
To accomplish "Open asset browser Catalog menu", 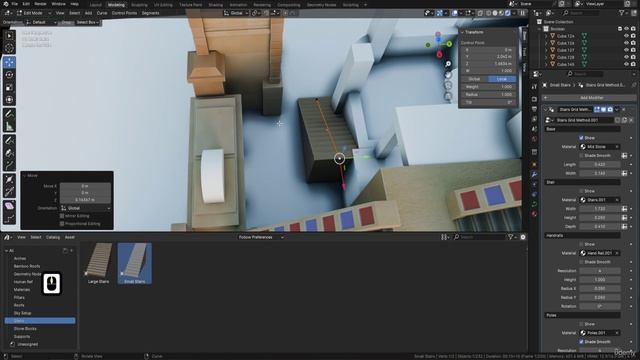I will coord(53,237).
